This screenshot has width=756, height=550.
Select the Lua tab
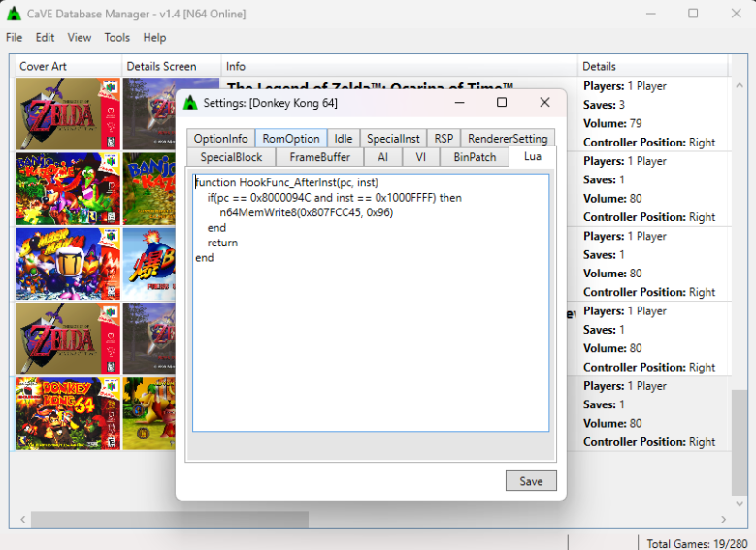533,156
